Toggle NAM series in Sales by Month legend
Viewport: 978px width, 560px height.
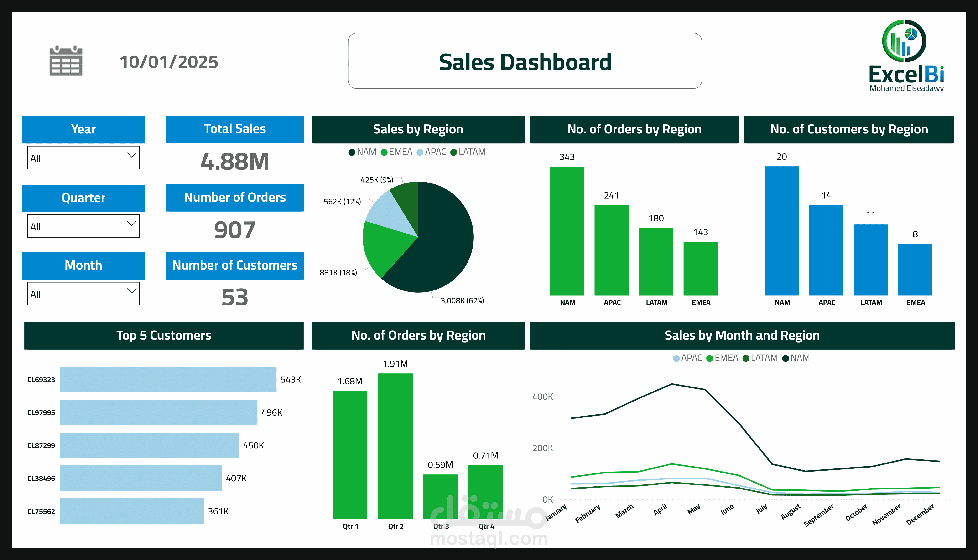786,358
